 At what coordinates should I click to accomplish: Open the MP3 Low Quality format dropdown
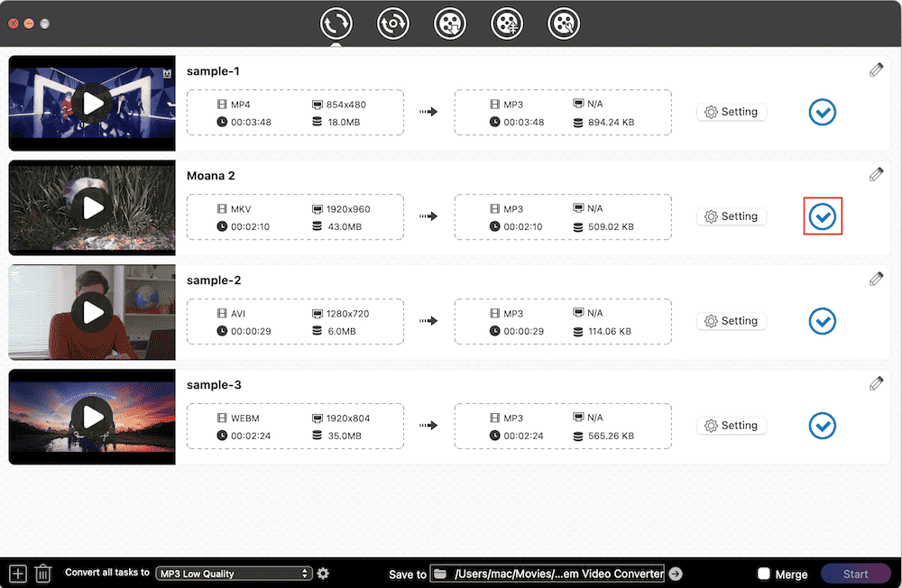point(235,574)
